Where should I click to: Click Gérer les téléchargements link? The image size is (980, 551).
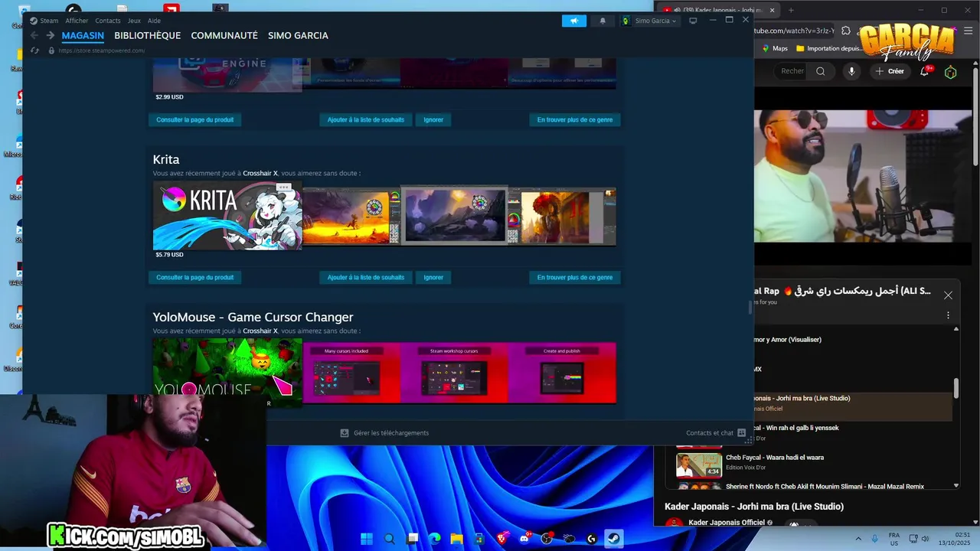pos(391,433)
